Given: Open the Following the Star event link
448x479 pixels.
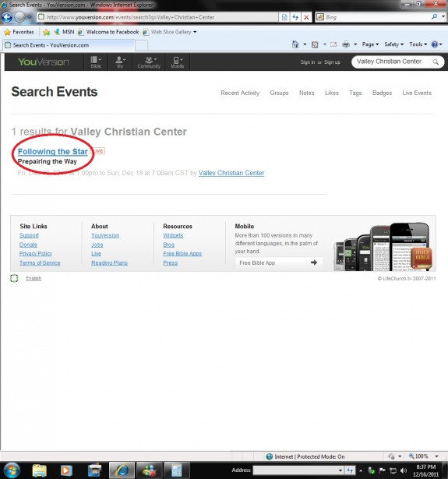Looking at the screenshot, I should pos(52,152).
